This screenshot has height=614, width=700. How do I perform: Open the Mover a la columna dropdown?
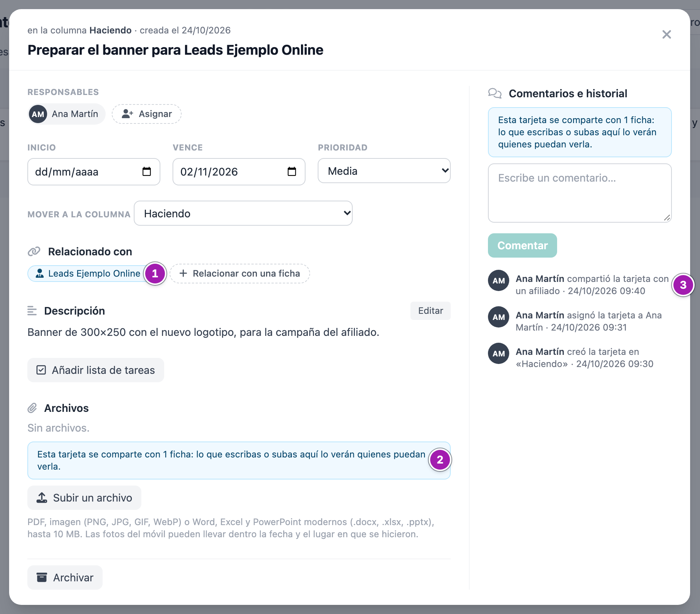click(243, 213)
